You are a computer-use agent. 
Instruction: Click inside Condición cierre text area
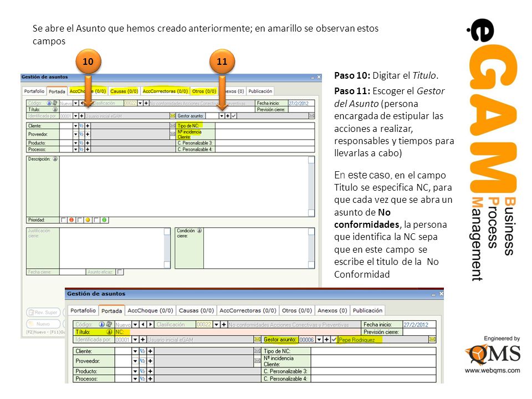click(x=256, y=248)
